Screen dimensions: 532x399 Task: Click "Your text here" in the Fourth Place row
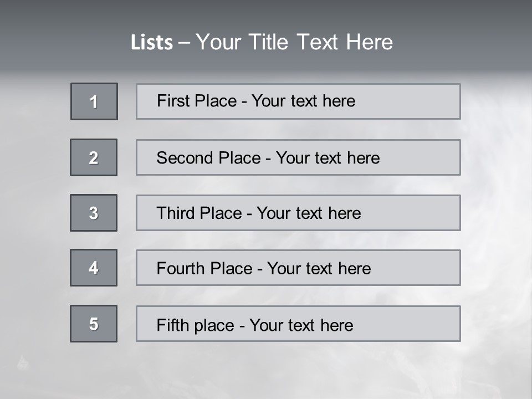(x=319, y=269)
